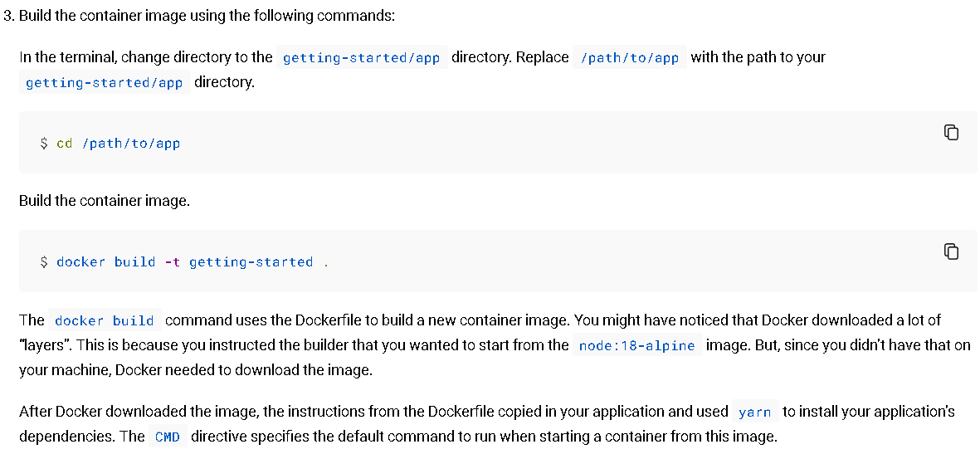Click the 'Build the container image.' sentence
980x454 pixels.
[105, 202]
